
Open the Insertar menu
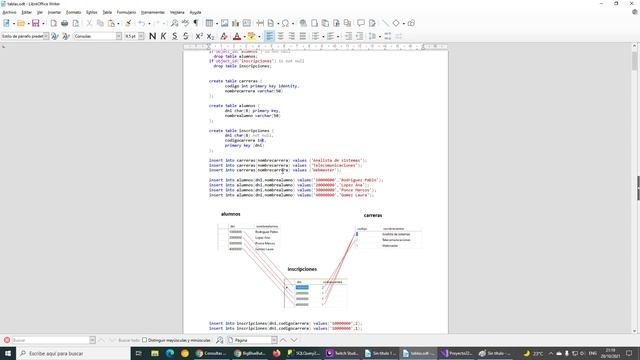(54, 12)
